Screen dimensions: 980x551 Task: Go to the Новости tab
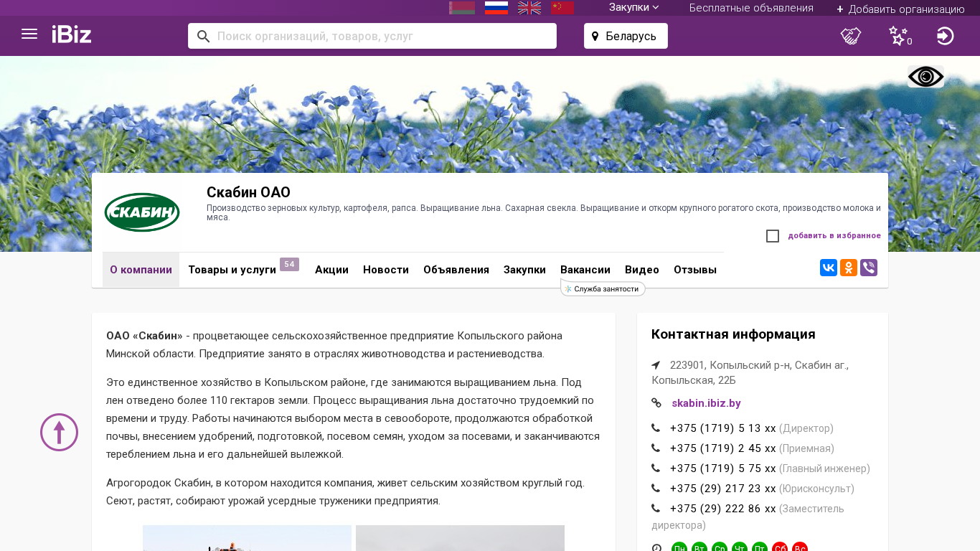click(386, 270)
